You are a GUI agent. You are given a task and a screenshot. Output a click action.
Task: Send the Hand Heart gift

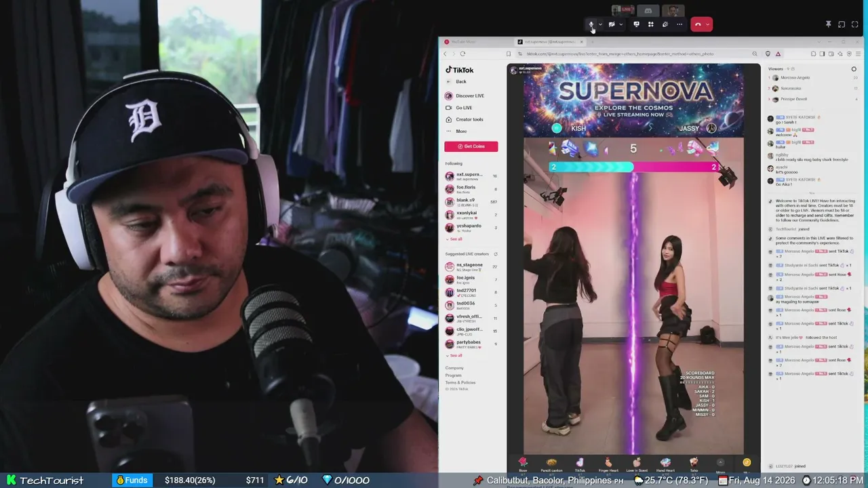(665, 464)
